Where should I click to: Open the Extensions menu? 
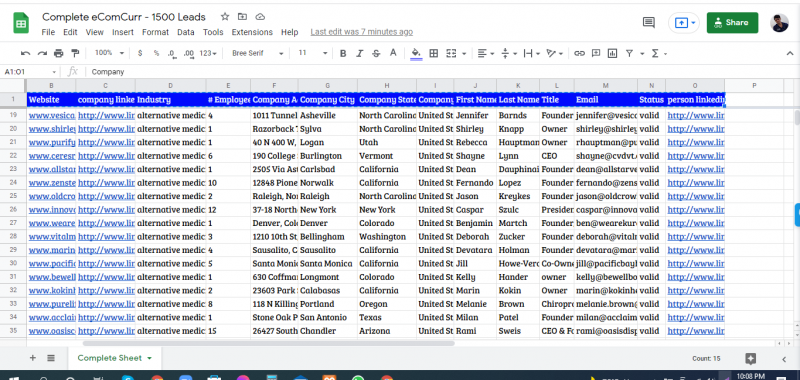tap(252, 32)
